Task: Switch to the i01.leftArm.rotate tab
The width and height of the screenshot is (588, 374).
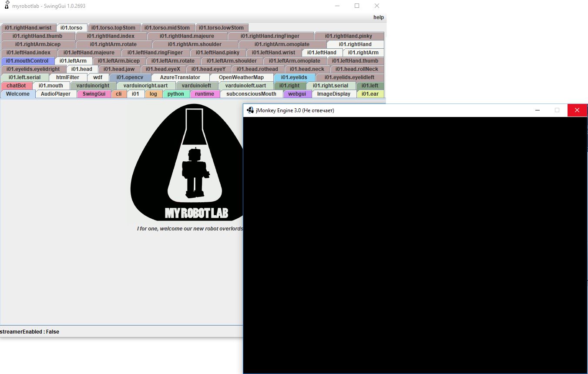Action: [x=173, y=61]
